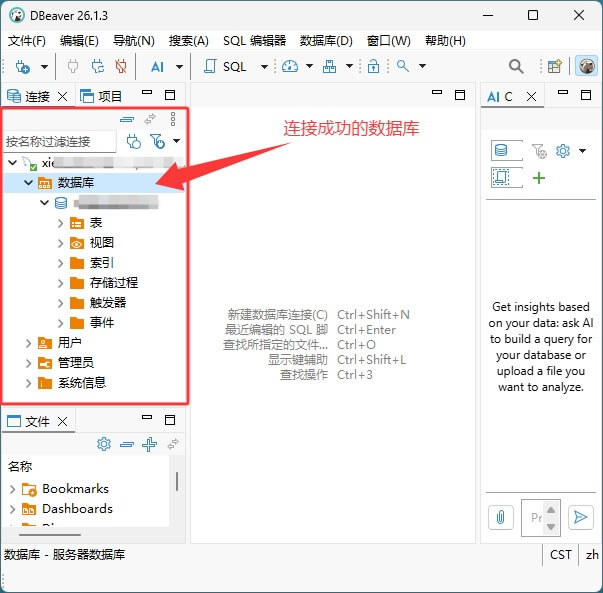Expand the 表 (tables) folder
Viewport: 603px width, 593px height.
click(60, 223)
